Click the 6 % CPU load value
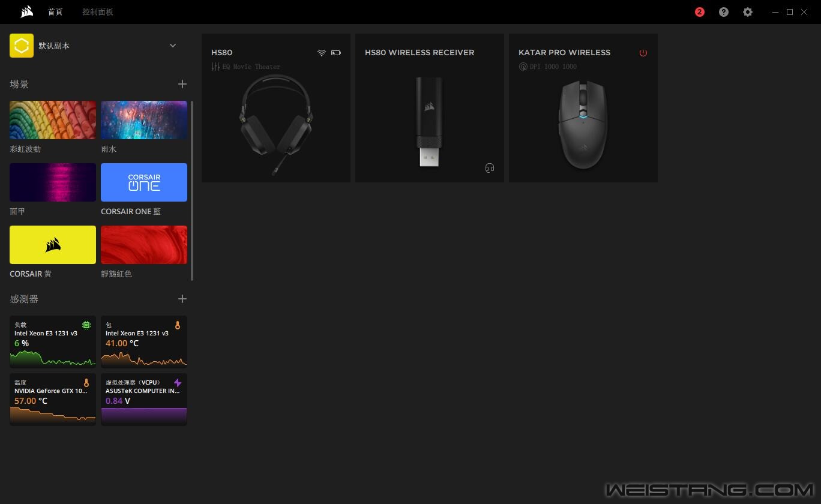 click(x=22, y=343)
